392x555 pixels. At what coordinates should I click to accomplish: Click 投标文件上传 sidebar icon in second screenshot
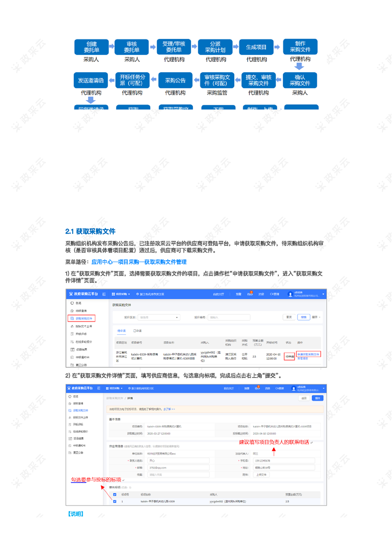coord(70,417)
